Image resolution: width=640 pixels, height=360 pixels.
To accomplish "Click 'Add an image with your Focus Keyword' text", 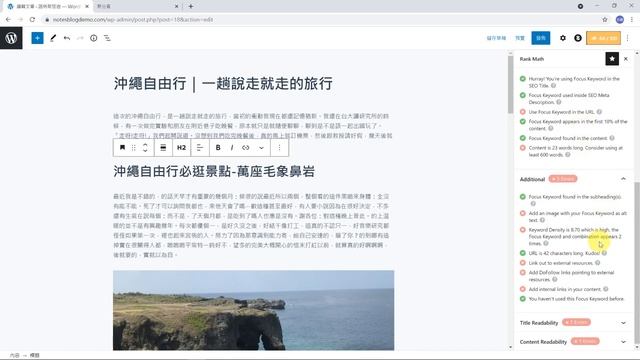I will (x=577, y=216).
